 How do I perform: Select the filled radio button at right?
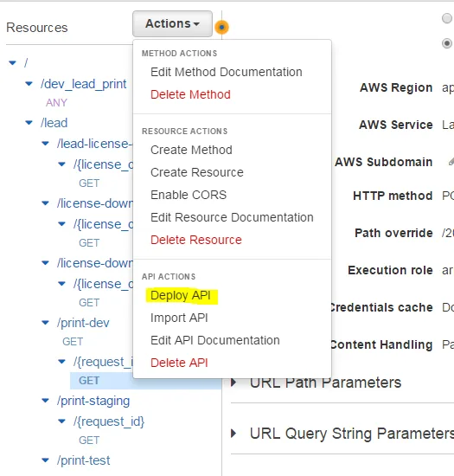point(447,43)
